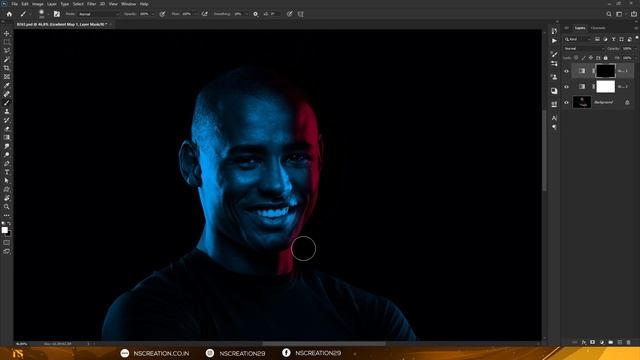
Task: Open the Edit Toolbar three-dots button
Action: [x=7, y=215]
